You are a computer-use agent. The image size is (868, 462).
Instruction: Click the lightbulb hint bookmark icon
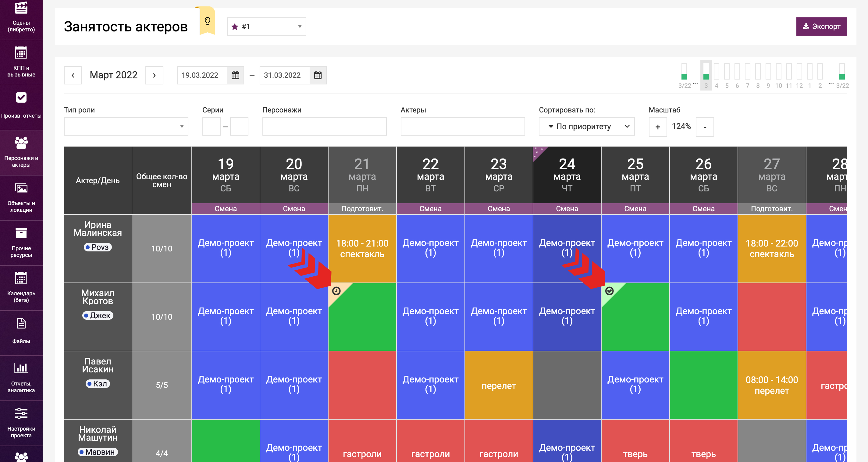coord(208,21)
